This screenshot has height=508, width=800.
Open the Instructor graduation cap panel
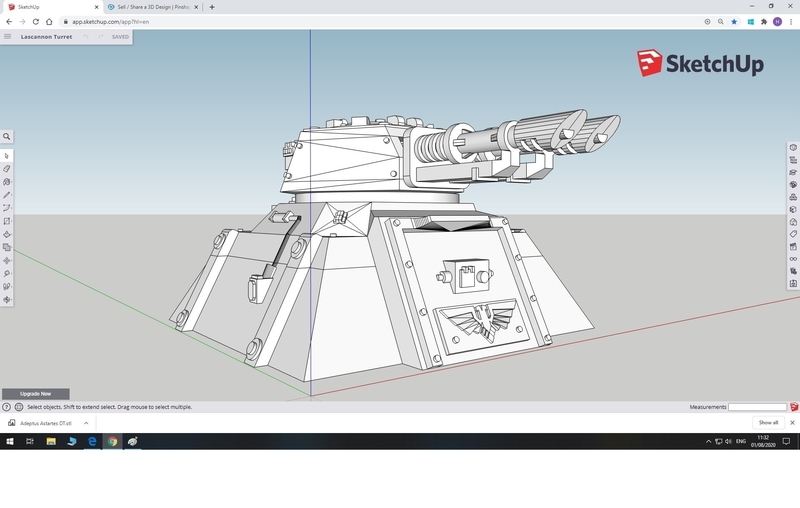coord(793,172)
